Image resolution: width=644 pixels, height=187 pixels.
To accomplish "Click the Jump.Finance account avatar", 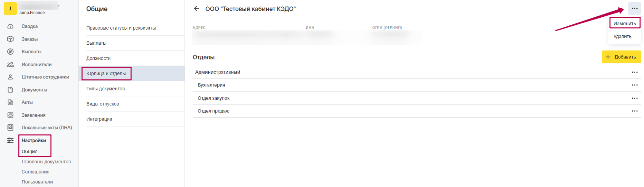I will (10, 9).
